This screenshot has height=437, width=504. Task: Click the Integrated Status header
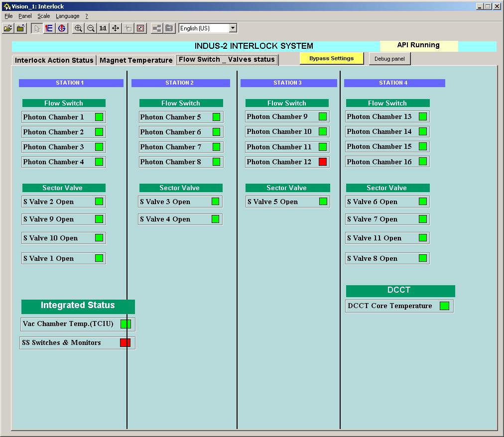pyautogui.click(x=78, y=307)
